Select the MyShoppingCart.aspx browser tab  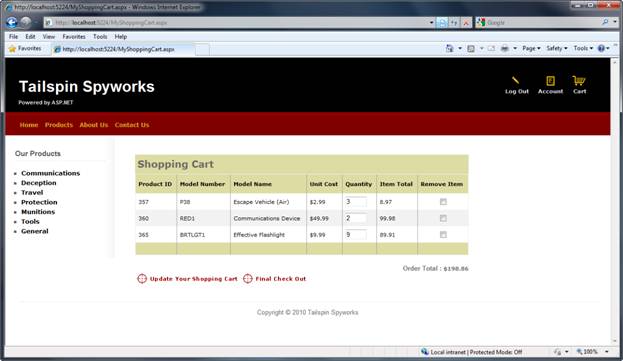[x=122, y=49]
